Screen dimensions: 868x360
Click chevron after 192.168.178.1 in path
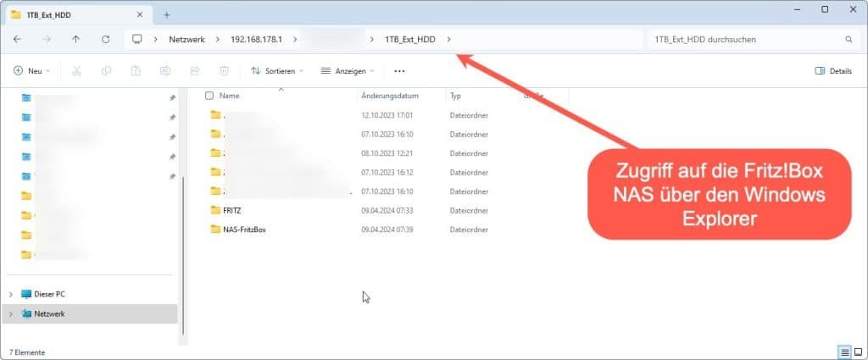(295, 39)
